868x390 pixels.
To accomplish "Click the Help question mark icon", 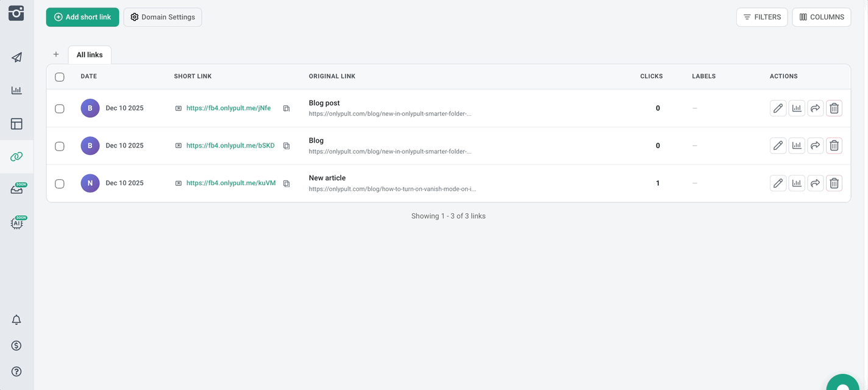I will pyautogui.click(x=16, y=371).
